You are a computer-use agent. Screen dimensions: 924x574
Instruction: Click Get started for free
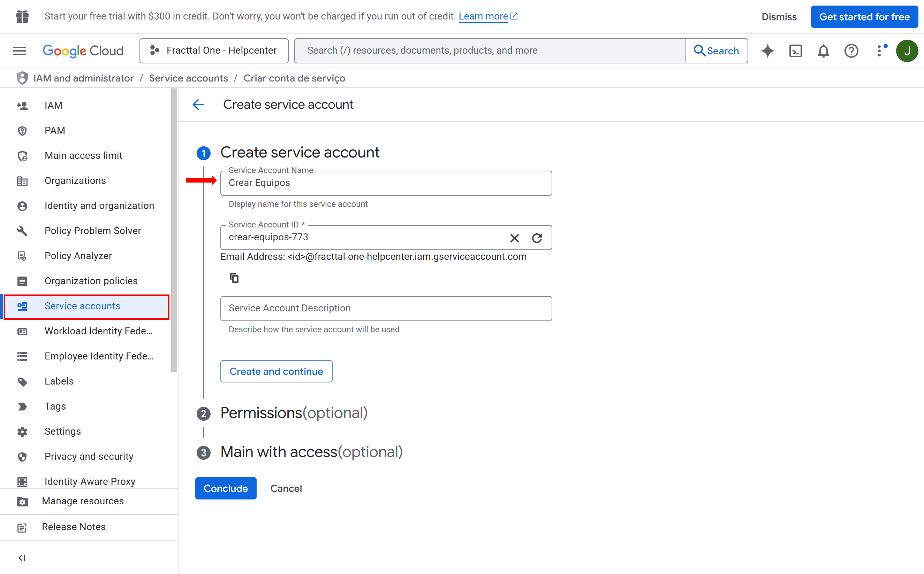(x=864, y=17)
